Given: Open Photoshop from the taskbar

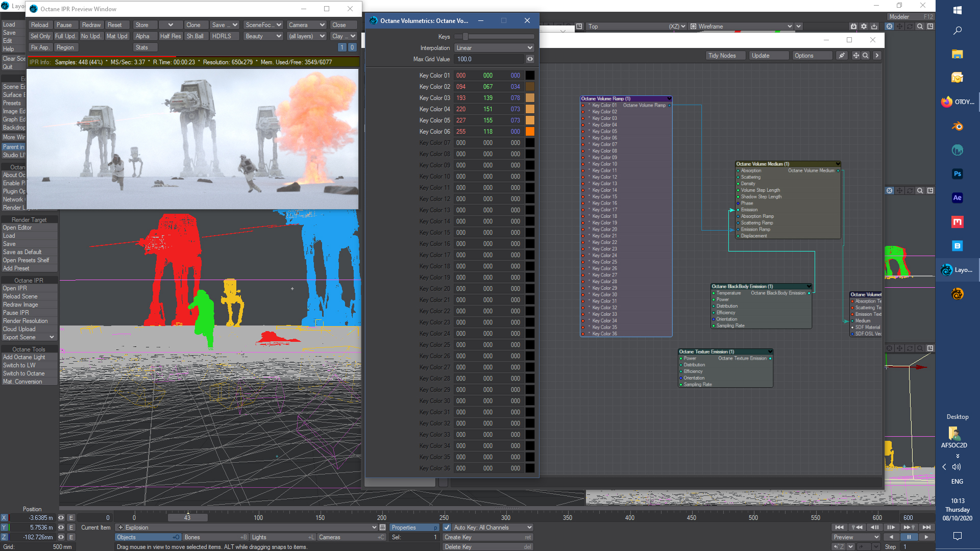Looking at the screenshot, I should 957,174.
